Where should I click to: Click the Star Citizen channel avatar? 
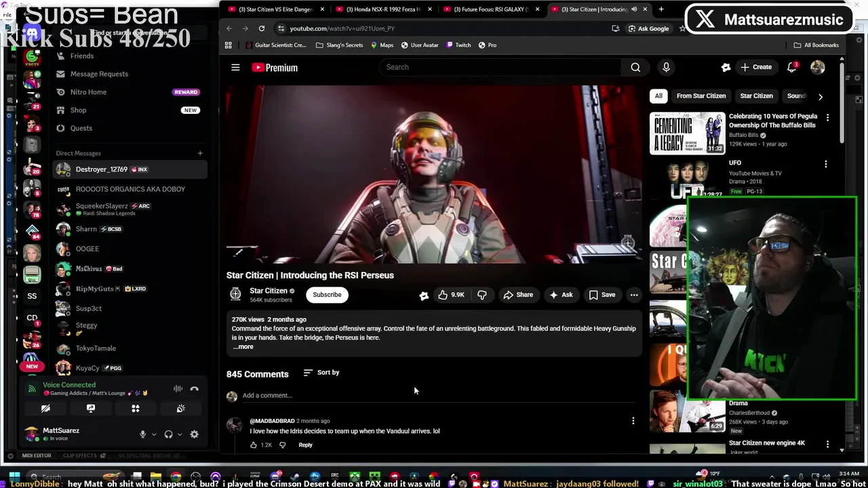tap(235, 294)
